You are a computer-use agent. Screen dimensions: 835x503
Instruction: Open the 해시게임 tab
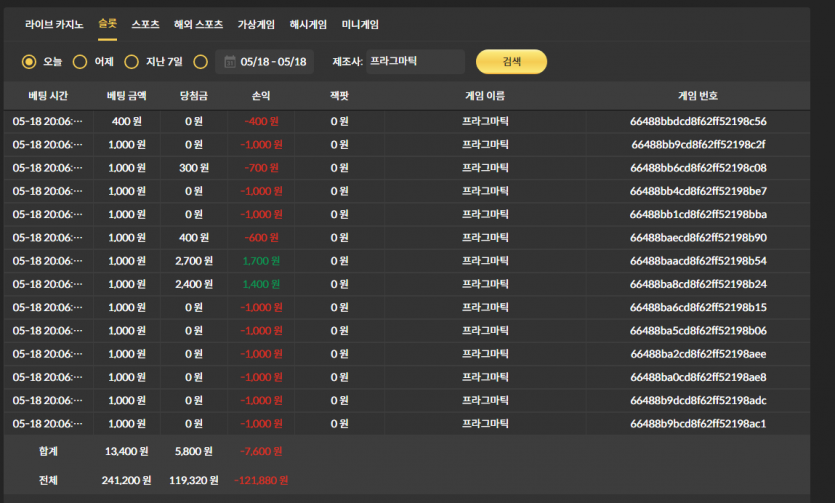308,24
